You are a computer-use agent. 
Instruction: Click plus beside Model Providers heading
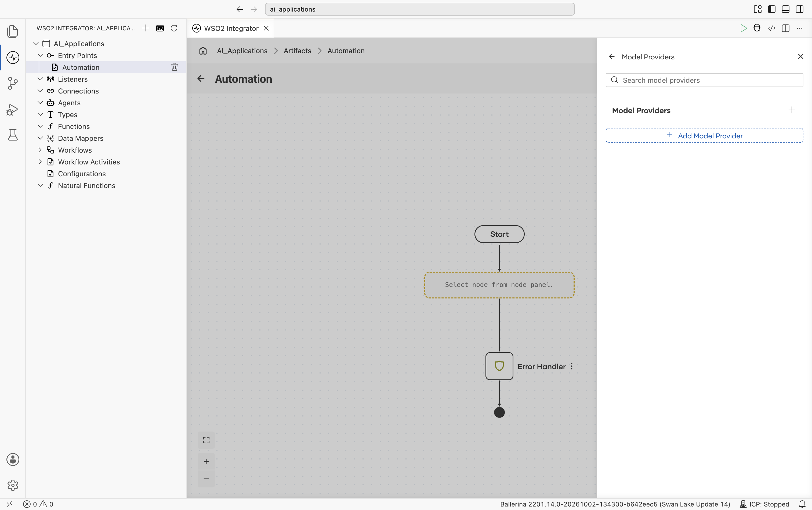(792, 110)
